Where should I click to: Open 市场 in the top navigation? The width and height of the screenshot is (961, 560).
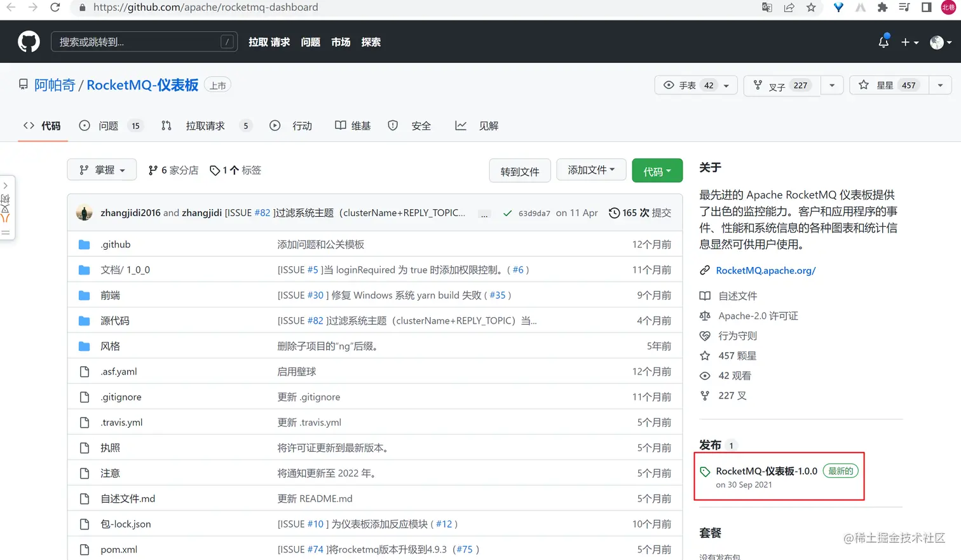341,42
